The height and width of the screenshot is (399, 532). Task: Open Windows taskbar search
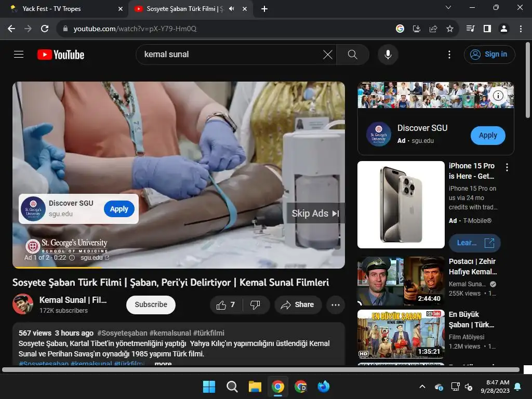232,387
